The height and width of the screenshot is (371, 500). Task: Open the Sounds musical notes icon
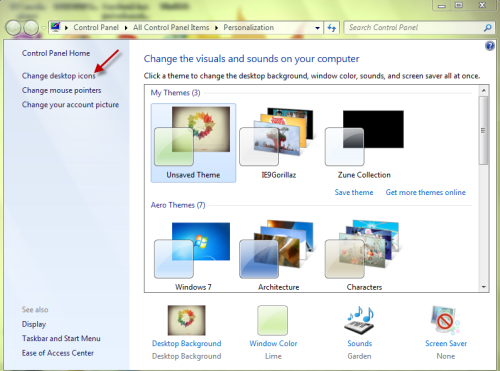pyautogui.click(x=359, y=320)
